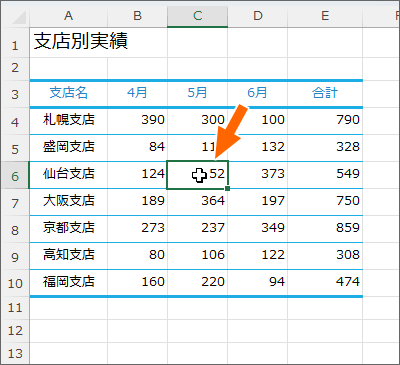Viewport: 400px width, 365px height.
Task: Select row 2 header
Action: (15, 68)
